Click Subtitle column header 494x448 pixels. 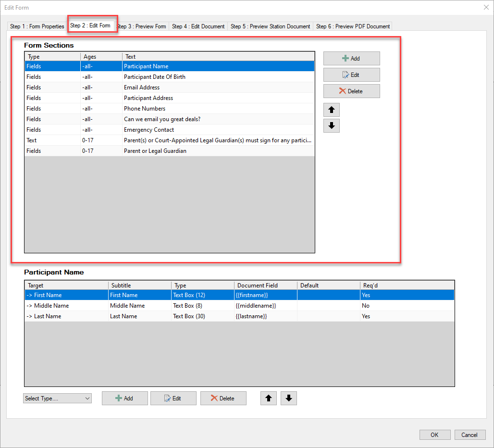pos(139,285)
